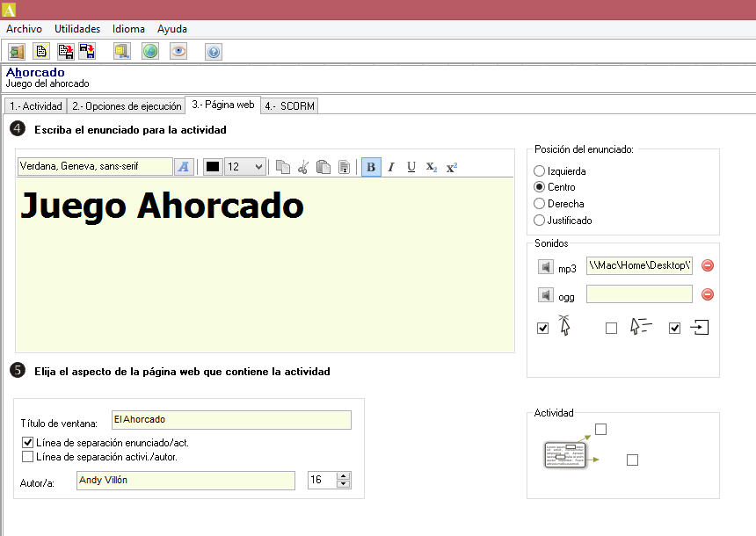Image resolution: width=756 pixels, height=536 pixels.
Task: Check the lower right Actividad checkbox
Action: 632,460
